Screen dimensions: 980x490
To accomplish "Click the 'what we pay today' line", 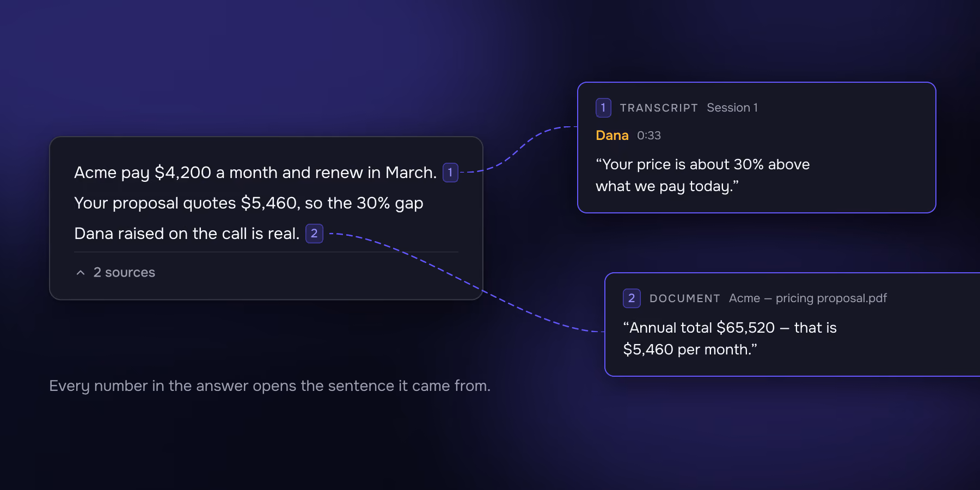I will (x=667, y=186).
